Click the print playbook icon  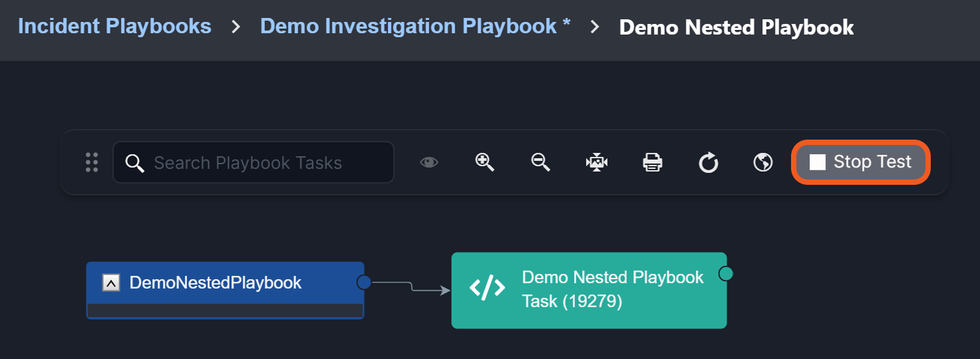[x=653, y=162]
